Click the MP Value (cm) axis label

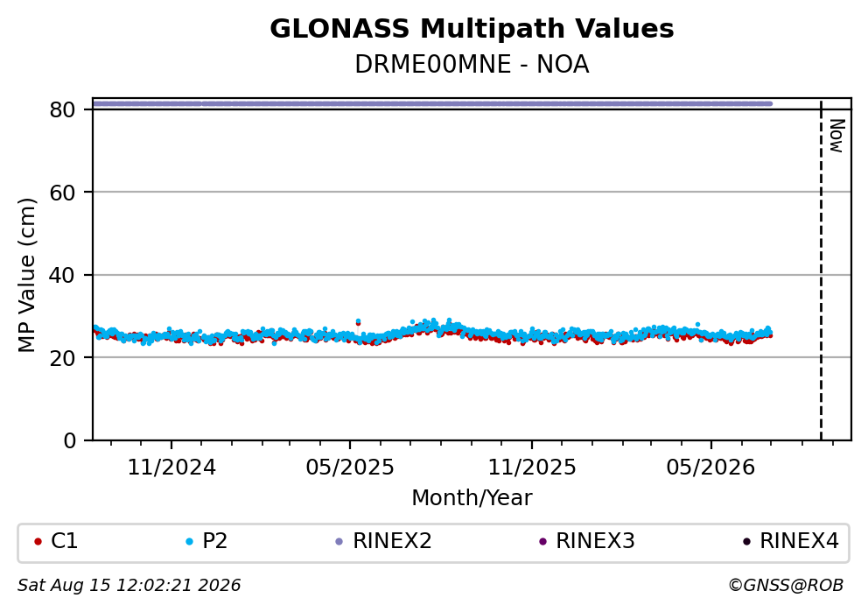click(26, 275)
